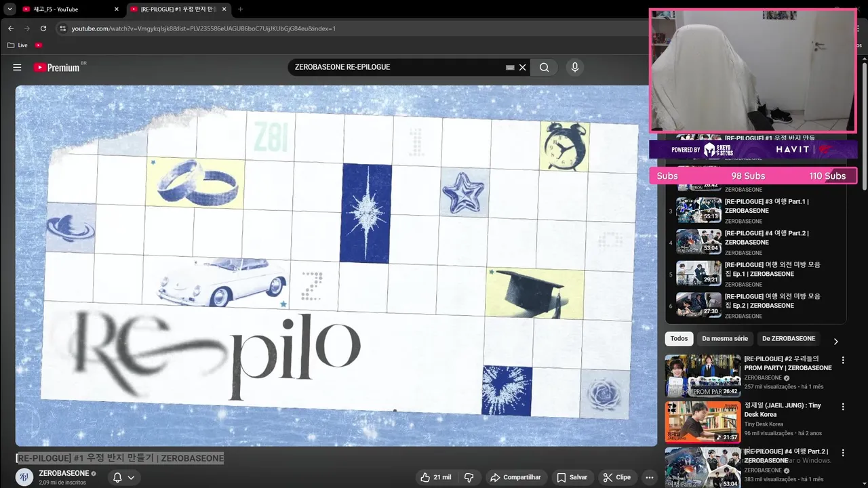Close the 새고_F5 - YouTube tab
The height and width of the screenshot is (488, 868).
[117, 9]
